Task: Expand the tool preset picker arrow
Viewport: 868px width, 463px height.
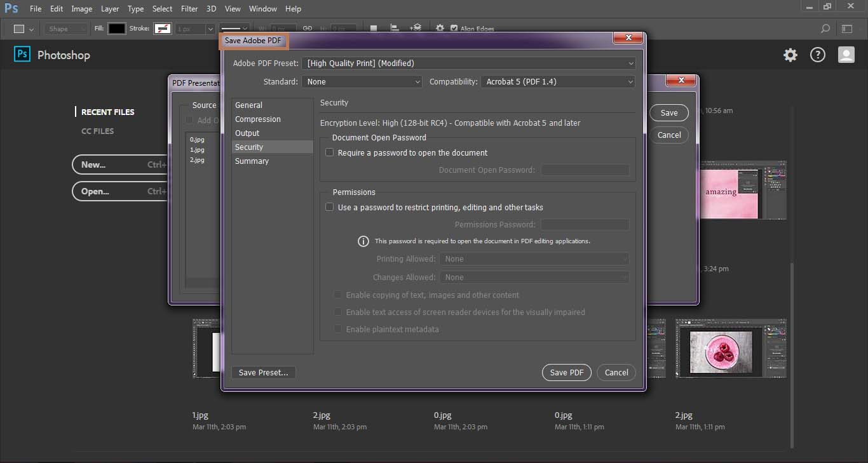Action: (32, 29)
